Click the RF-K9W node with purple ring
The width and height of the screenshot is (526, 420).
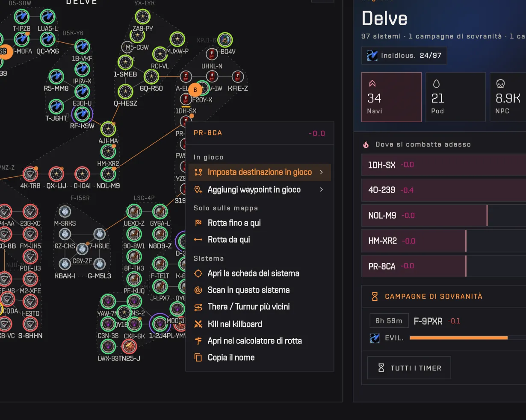click(82, 114)
